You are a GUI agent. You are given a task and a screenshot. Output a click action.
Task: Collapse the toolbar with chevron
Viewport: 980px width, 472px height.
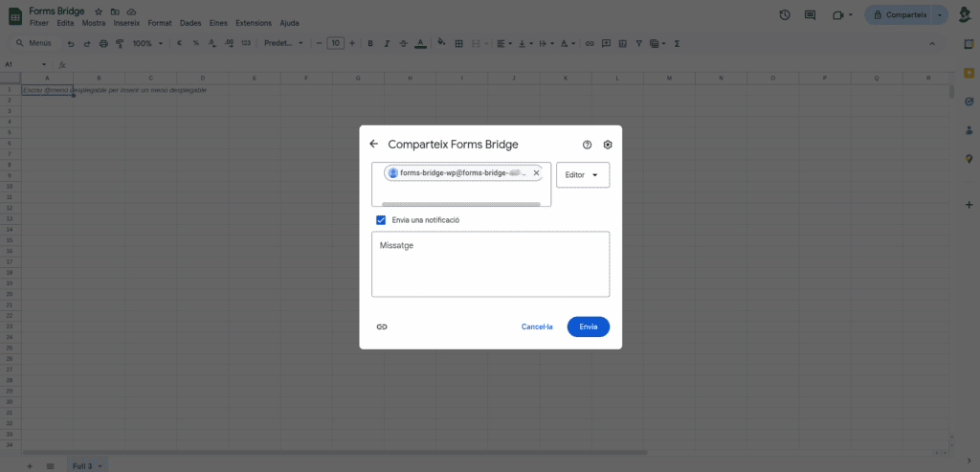point(932,44)
